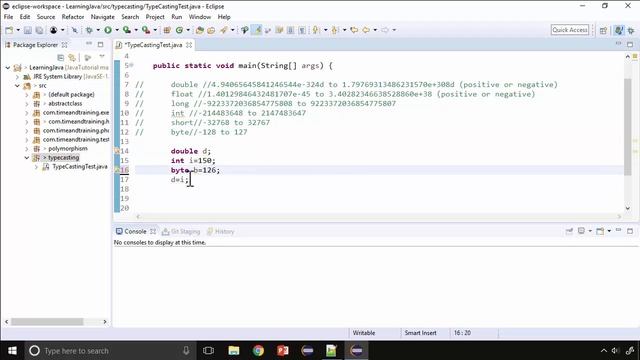Toggle Show Whitespace Characters icon
This screenshot has height=360, width=640.
(x=302, y=30)
